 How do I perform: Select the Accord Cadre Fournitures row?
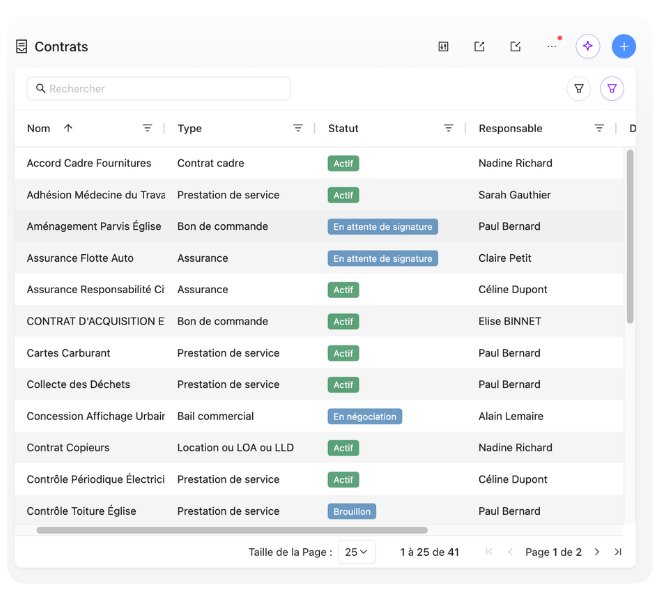(x=319, y=163)
